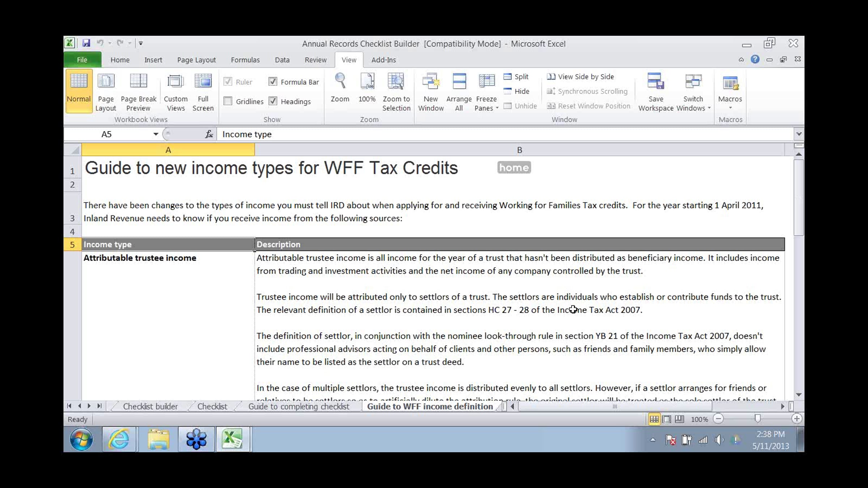
Task: Click the gray home button
Action: [x=514, y=167]
